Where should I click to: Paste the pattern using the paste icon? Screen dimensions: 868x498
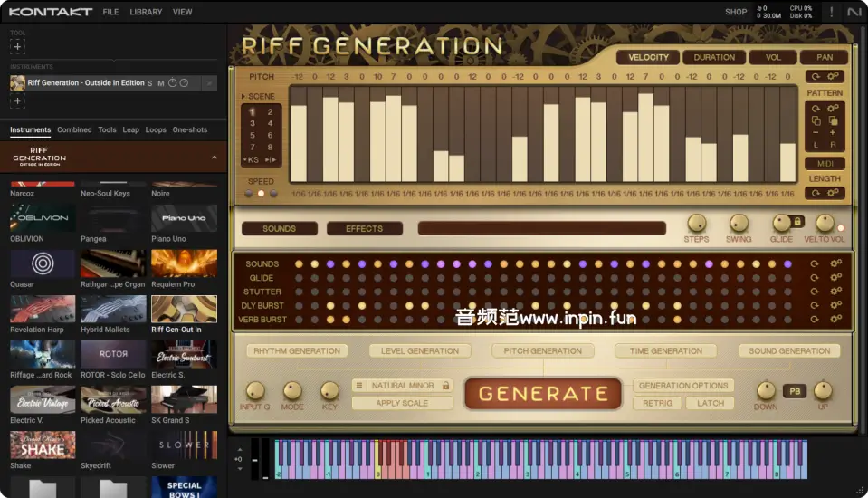(833, 120)
